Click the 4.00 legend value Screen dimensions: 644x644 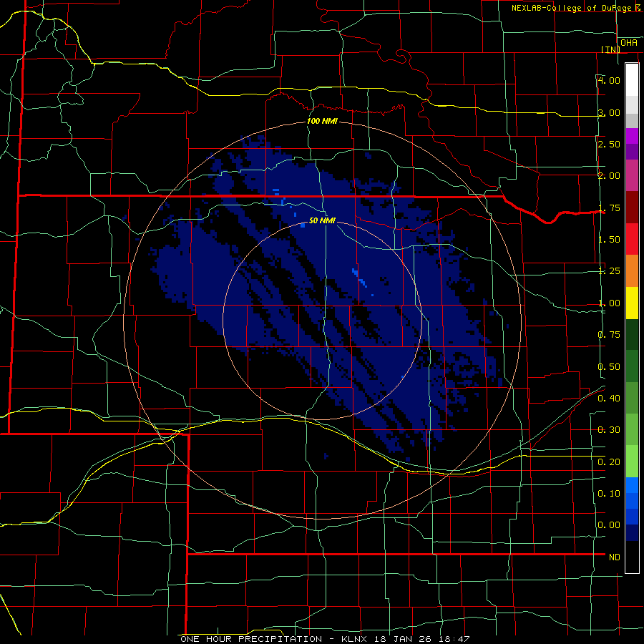(609, 80)
